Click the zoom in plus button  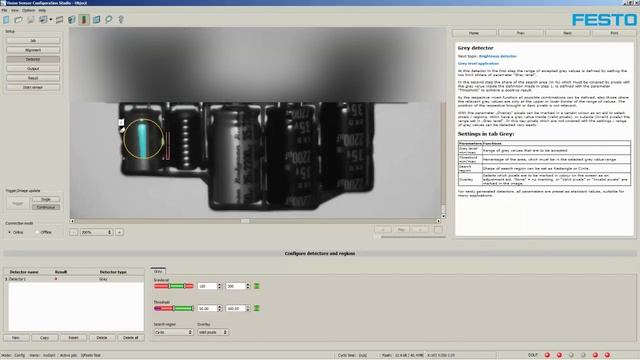coord(120,232)
